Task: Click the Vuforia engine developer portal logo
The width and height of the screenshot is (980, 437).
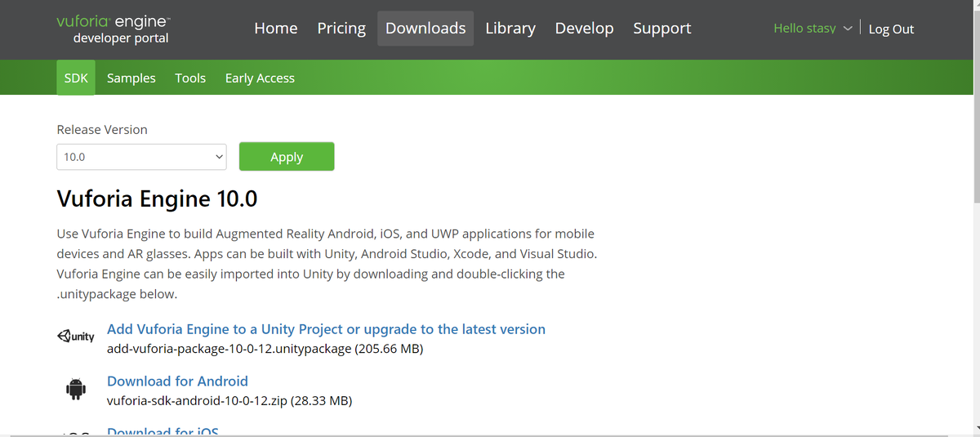Action: (114, 29)
